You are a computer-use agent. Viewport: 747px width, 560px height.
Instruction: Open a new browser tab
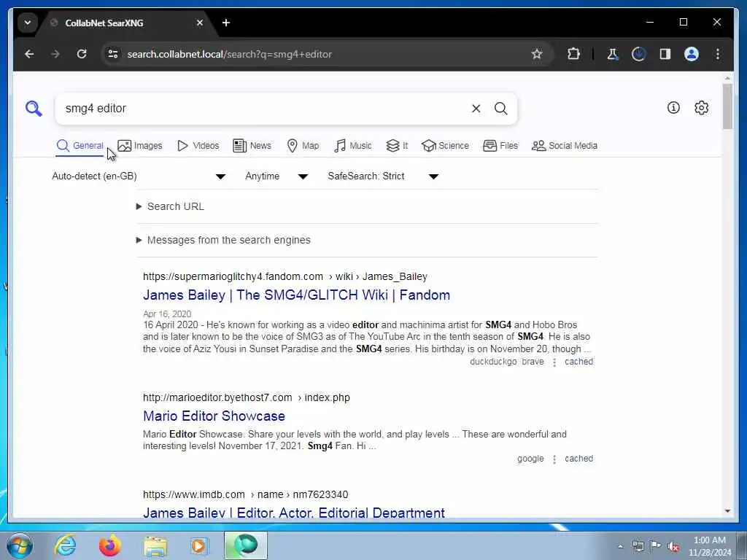coord(226,23)
